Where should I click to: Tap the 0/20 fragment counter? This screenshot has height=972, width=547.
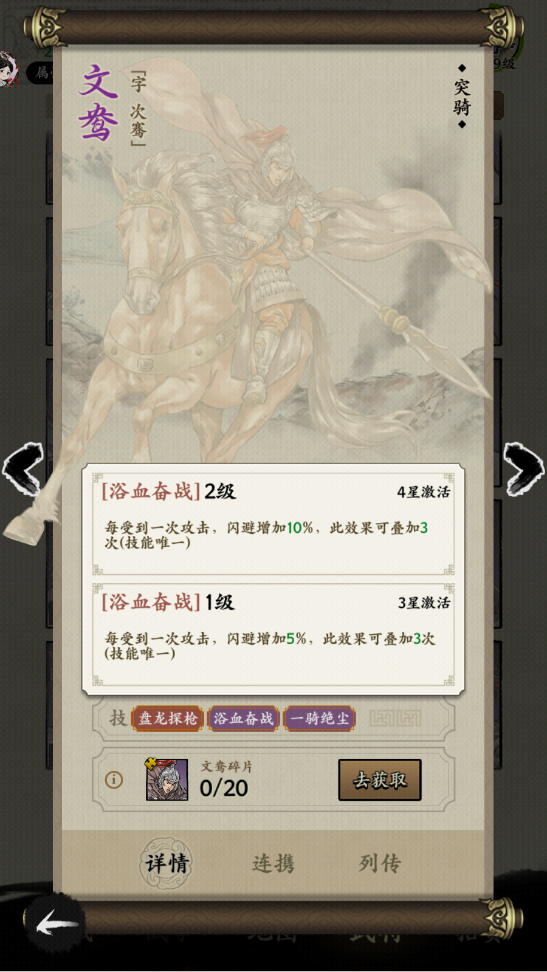point(224,788)
